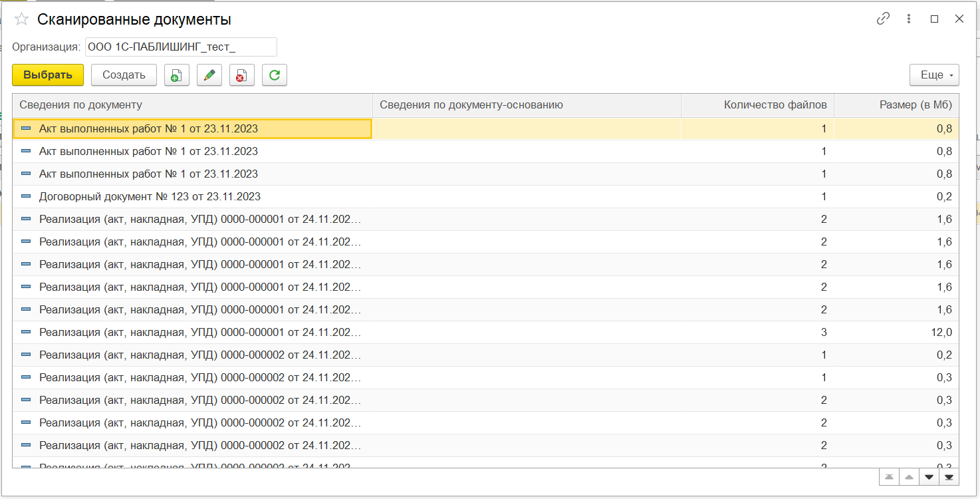Click the Организация input field
Viewport: 980px width, 499px height.
point(181,47)
